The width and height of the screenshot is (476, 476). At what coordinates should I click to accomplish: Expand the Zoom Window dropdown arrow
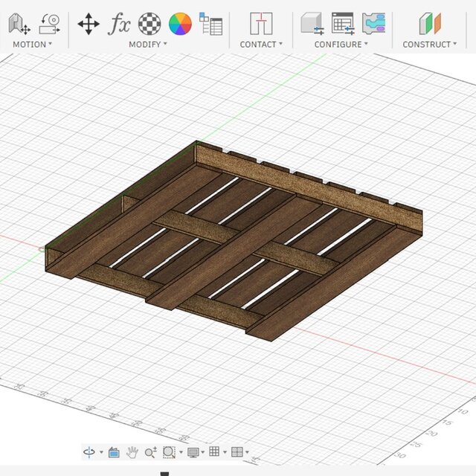coord(181,452)
